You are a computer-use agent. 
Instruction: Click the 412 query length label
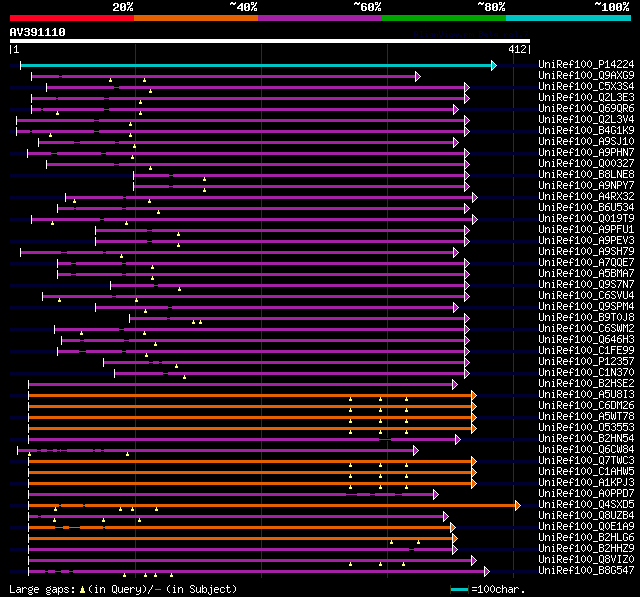click(x=517, y=49)
